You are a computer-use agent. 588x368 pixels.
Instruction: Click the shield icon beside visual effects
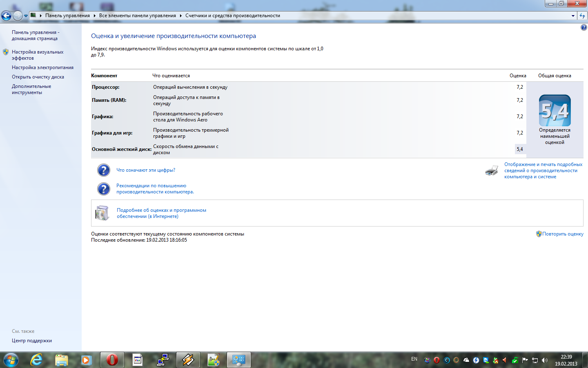pos(6,52)
